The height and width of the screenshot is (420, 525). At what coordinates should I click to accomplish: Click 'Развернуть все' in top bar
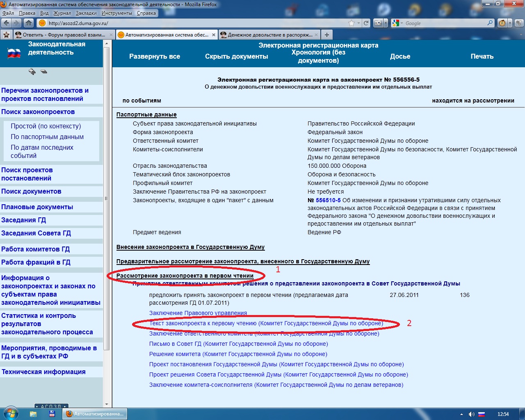click(x=155, y=56)
